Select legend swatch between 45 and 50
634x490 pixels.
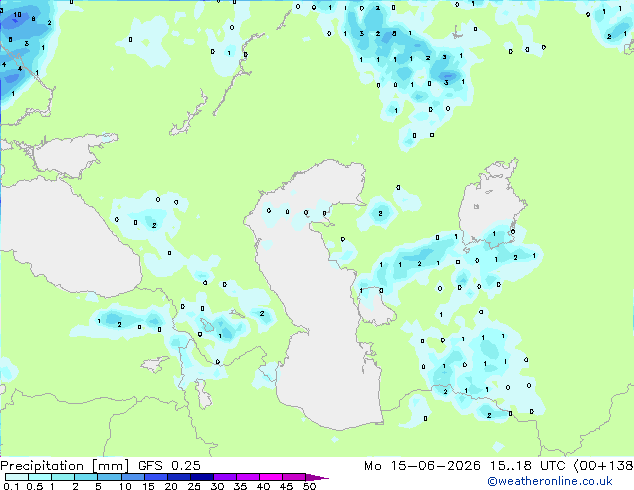coord(294,477)
